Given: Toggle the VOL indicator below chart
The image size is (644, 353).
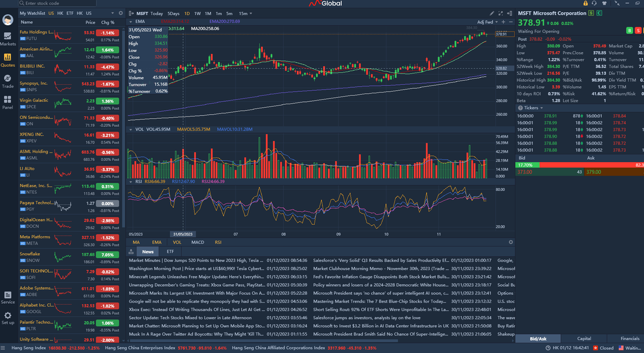Looking at the screenshot, I should [x=177, y=242].
